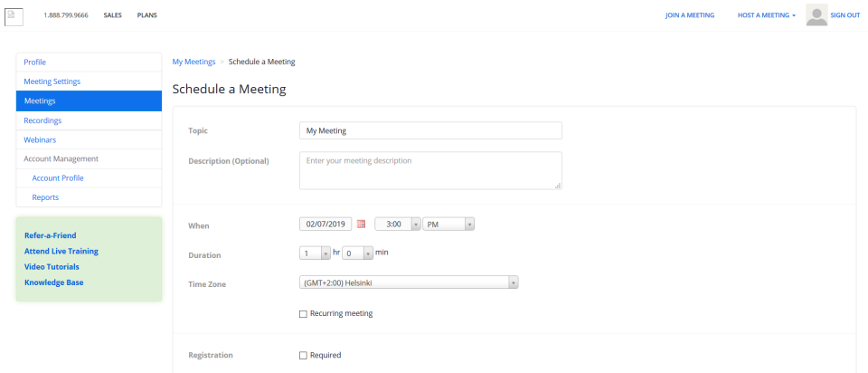
Task: Select Meetings in the sidebar
Action: pos(90,100)
